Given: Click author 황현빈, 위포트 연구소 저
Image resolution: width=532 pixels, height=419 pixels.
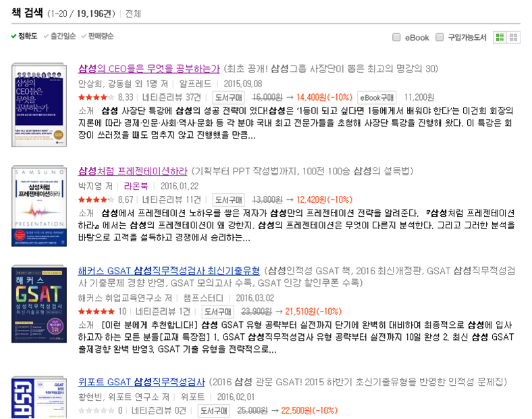Looking at the screenshot, I should click(x=124, y=397).
